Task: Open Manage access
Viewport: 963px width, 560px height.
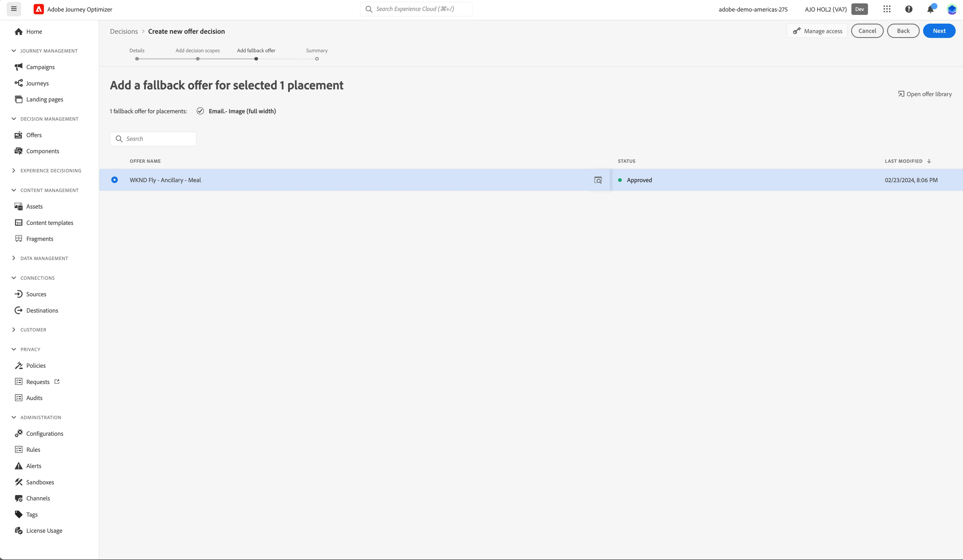Action: click(x=817, y=31)
